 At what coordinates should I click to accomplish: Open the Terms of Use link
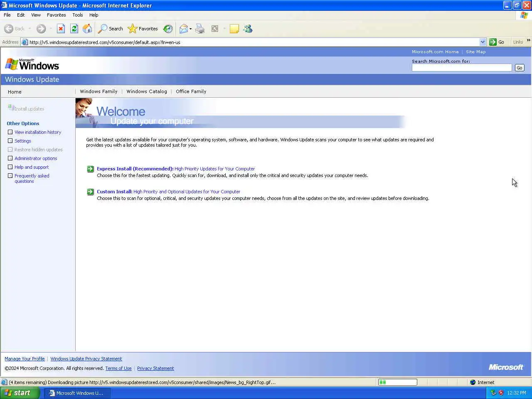click(x=118, y=368)
